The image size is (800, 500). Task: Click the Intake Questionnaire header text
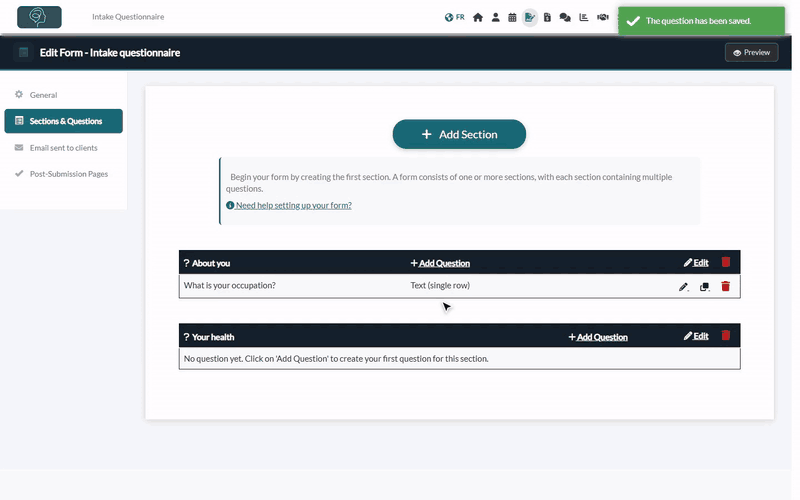coord(128,17)
